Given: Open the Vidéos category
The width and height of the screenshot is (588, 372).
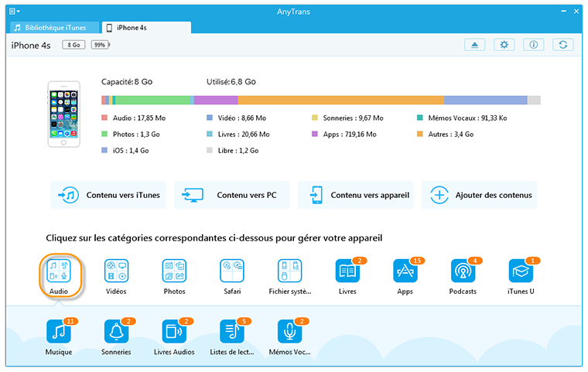Looking at the screenshot, I should tap(116, 276).
